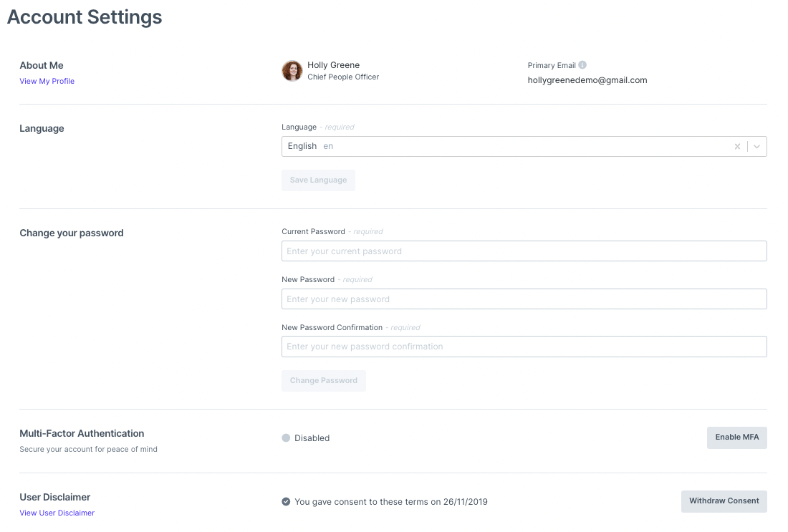Select the New Password Confirmation field

(524, 347)
